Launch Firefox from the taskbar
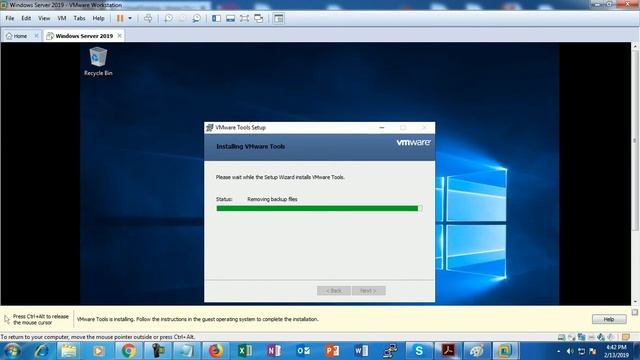Image resolution: width=640 pixels, height=360 pixels. pos(216,351)
